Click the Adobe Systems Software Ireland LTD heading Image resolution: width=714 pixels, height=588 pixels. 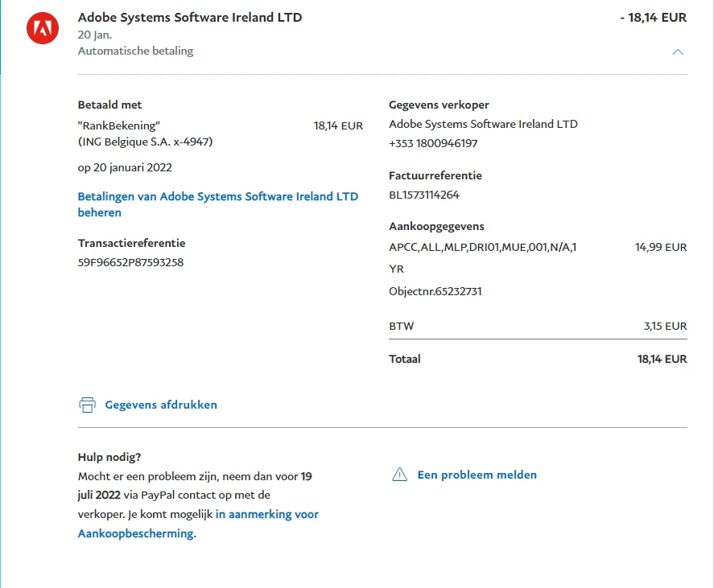(x=190, y=18)
